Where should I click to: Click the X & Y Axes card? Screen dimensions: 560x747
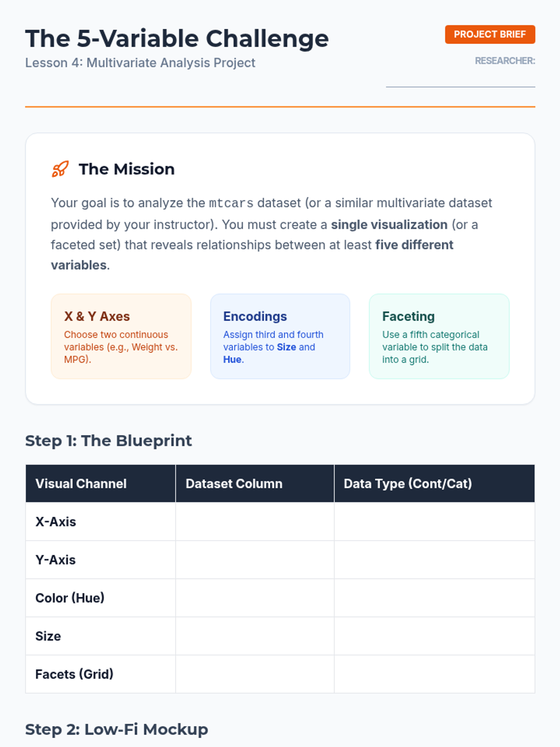point(121,336)
